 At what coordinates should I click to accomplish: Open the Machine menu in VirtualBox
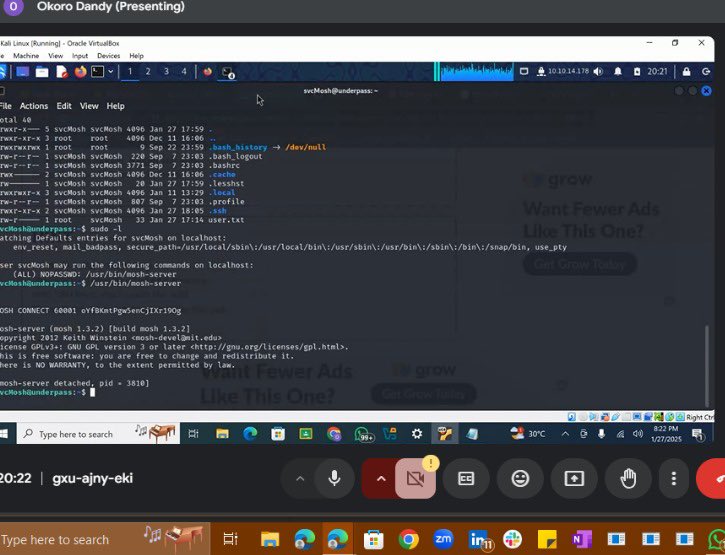tap(26, 56)
